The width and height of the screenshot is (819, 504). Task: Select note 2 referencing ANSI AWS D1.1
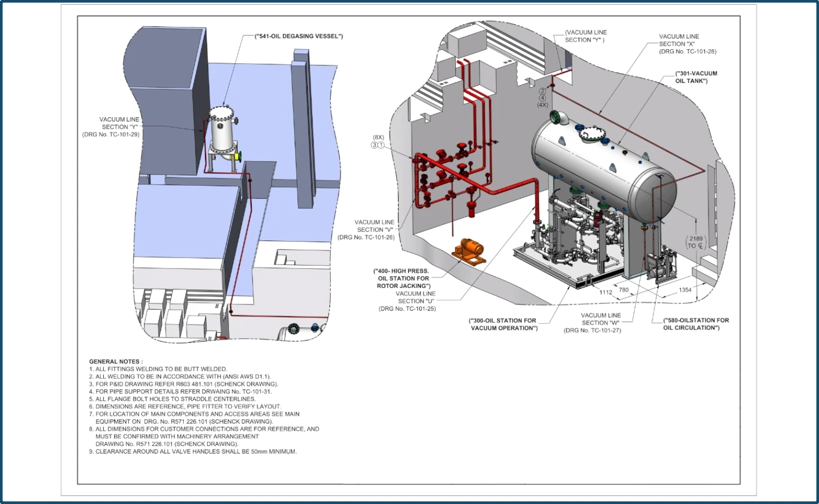pyautogui.click(x=180, y=376)
